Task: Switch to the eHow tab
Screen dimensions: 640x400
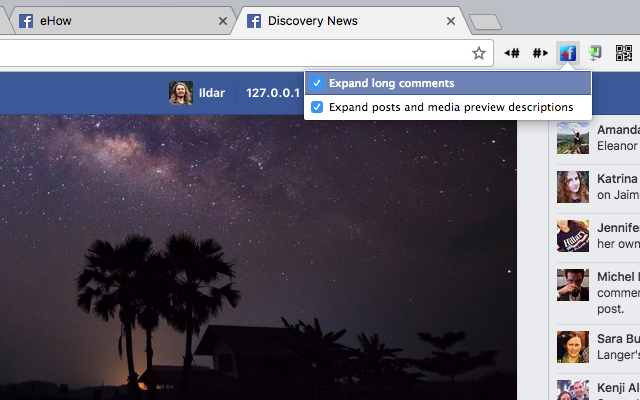Action: pos(122,21)
